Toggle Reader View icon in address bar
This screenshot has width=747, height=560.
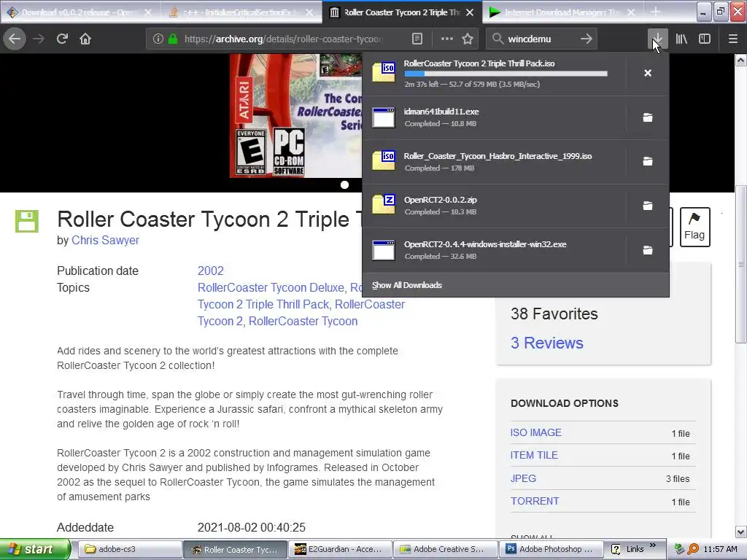pos(417,39)
